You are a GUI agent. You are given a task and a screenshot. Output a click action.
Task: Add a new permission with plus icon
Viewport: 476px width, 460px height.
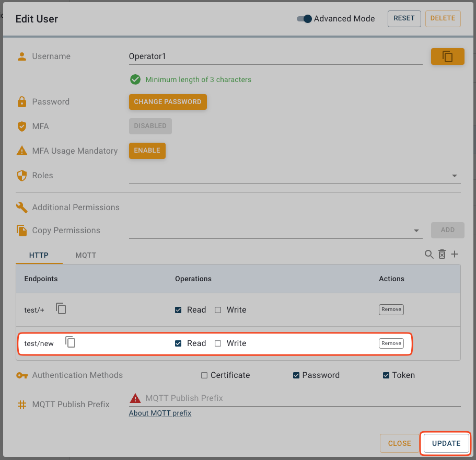[x=455, y=255]
